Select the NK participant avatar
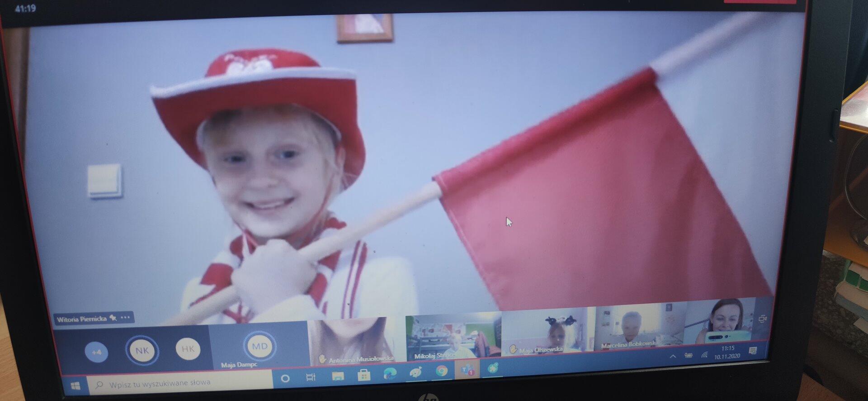This screenshot has width=868, height=401. [x=142, y=350]
